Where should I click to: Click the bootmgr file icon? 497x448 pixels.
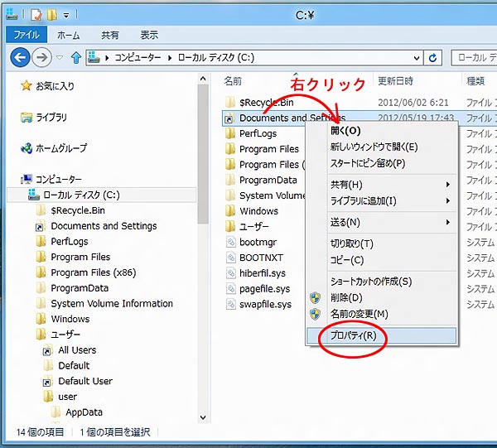coord(230,243)
